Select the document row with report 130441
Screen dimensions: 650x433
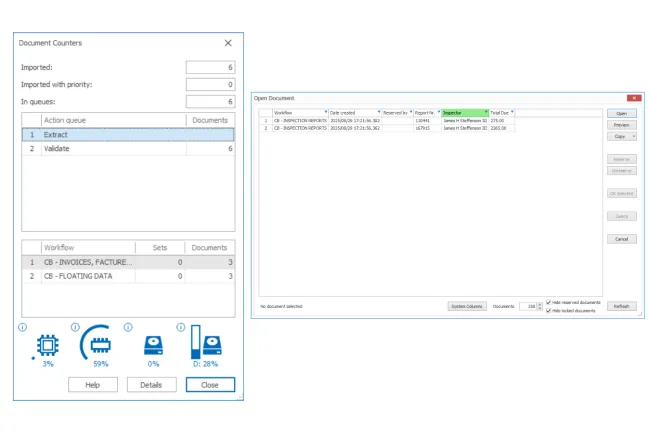(x=387, y=121)
